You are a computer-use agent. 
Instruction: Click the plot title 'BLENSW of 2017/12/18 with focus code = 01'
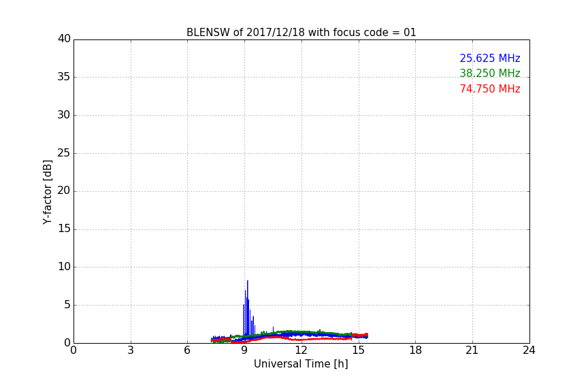coord(301,33)
